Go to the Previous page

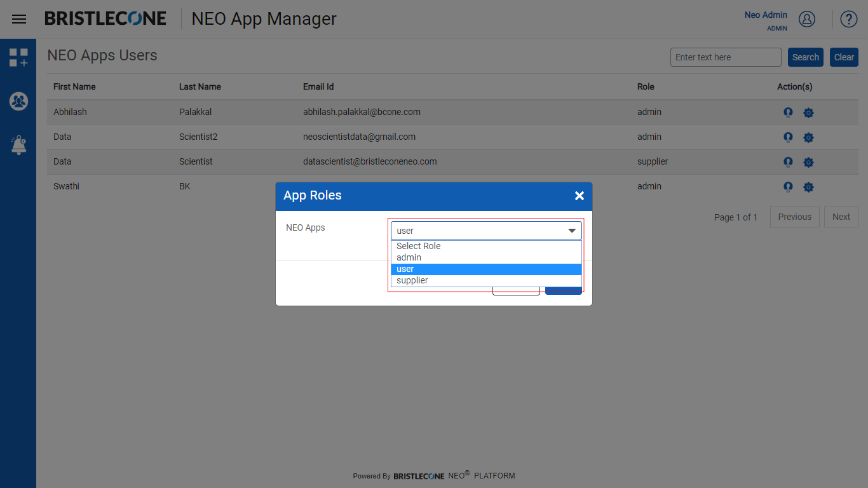pos(795,217)
